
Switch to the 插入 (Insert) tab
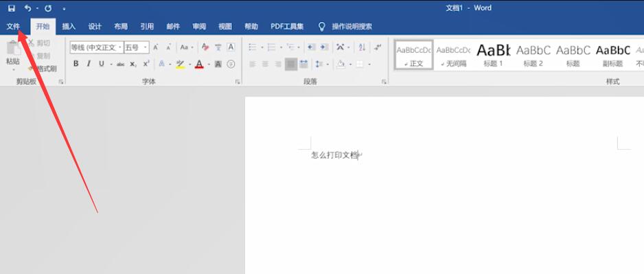click(69, 27)
